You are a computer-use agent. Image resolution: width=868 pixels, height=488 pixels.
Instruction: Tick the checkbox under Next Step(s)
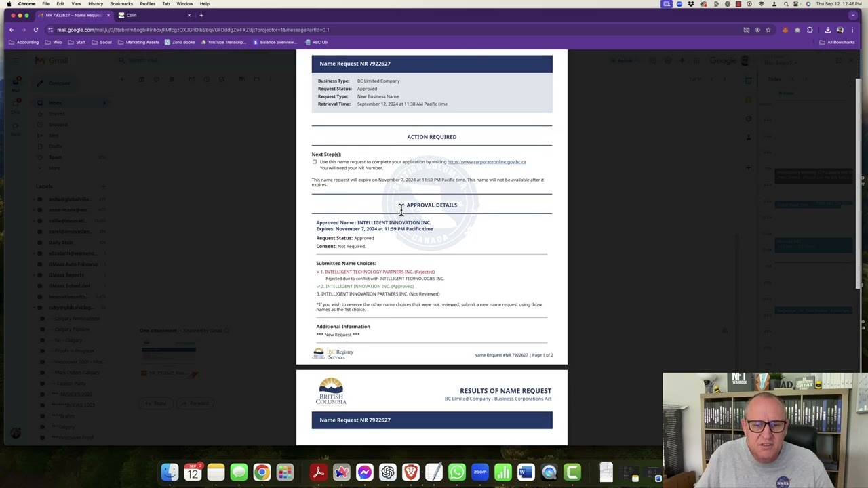click(x=315, y=162)
